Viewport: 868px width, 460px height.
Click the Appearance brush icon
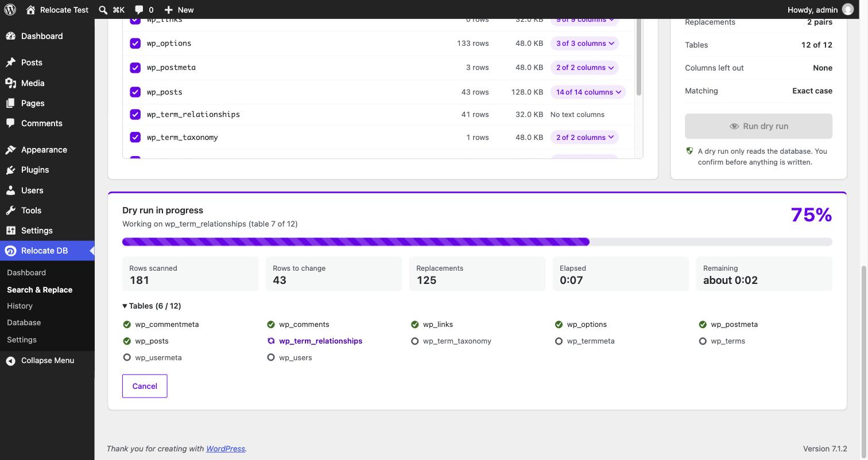[x=11, y=150]
